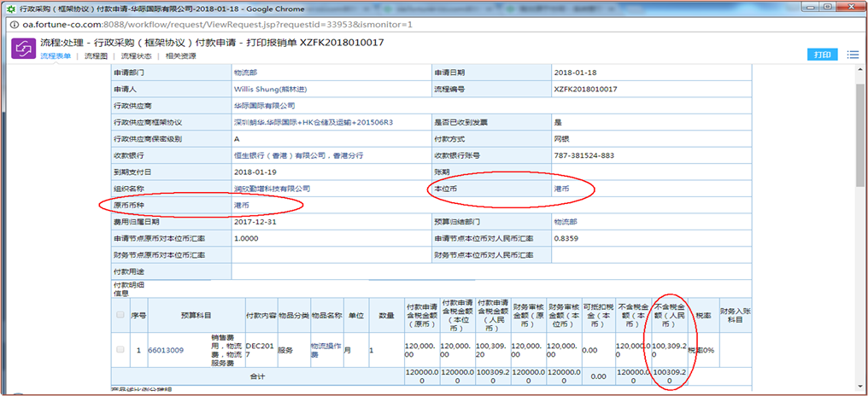
Task: Switch to the 流程表单 tab
Action: [x=56, y=55]
